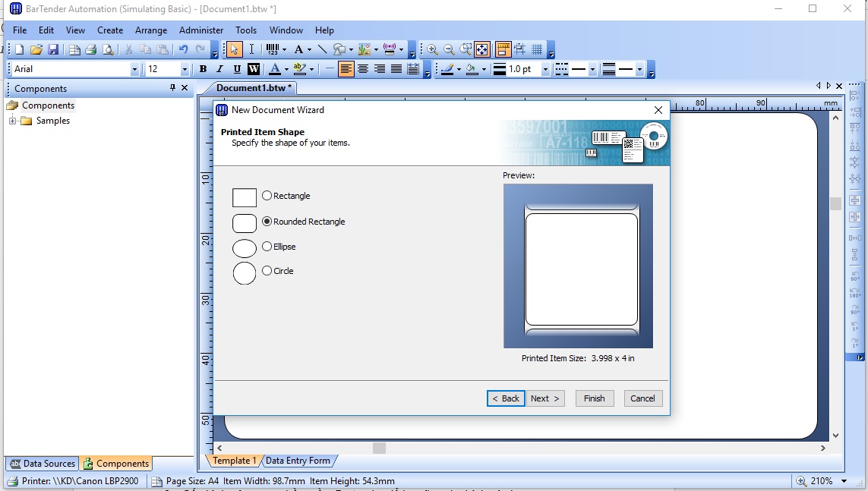Choose the barcode creation tool
The height and width of the screenshot is (491, 868).
(x=273, y=50)
